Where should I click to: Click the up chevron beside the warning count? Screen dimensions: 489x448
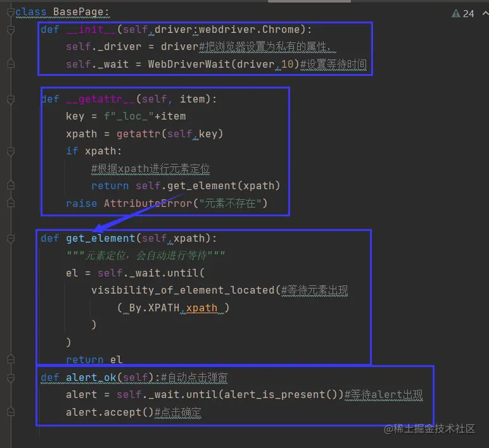(x=486, y=13)
